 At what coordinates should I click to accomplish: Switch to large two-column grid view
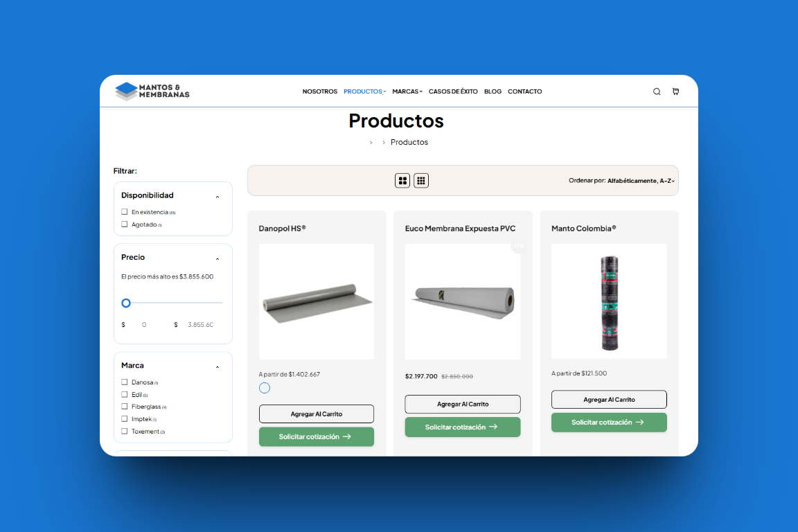402,181
